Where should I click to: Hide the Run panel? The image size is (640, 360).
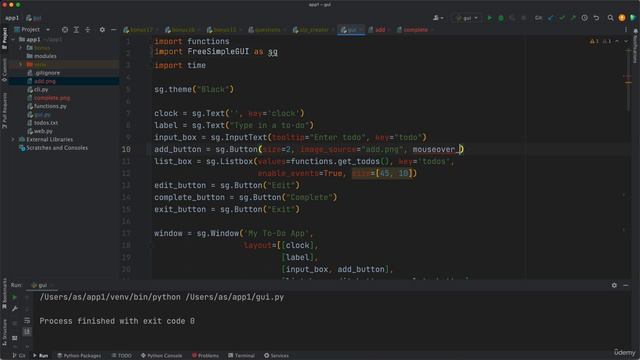[626, 285]
